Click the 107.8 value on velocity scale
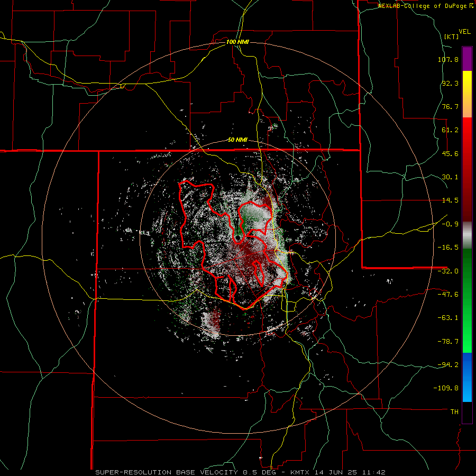 pos(448,59)
